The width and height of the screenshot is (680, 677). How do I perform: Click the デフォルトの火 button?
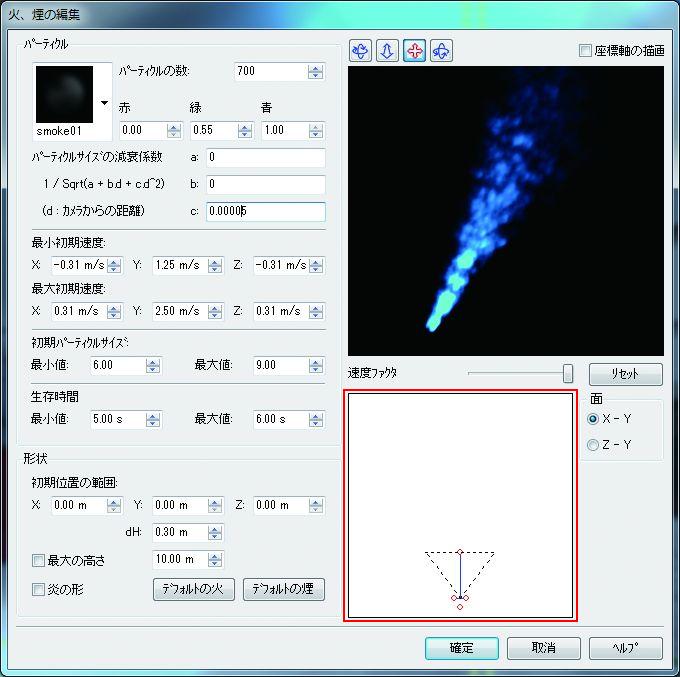194,589
